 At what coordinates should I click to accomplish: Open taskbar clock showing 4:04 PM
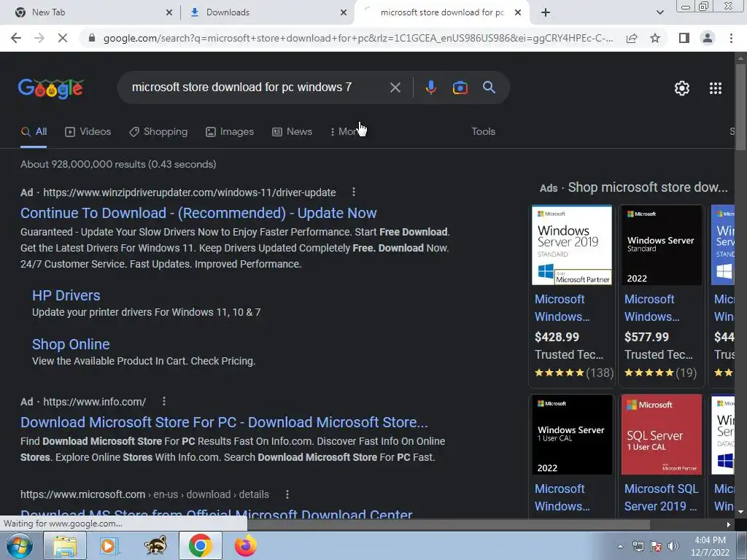click(710, 546)
